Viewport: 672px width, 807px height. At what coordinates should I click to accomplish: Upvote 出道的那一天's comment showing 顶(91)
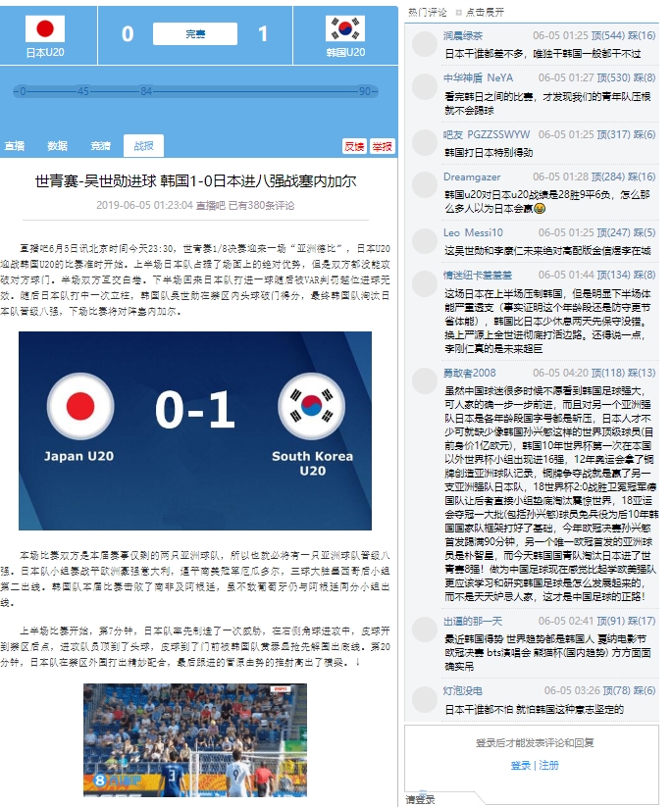click(x=611, y=622)
